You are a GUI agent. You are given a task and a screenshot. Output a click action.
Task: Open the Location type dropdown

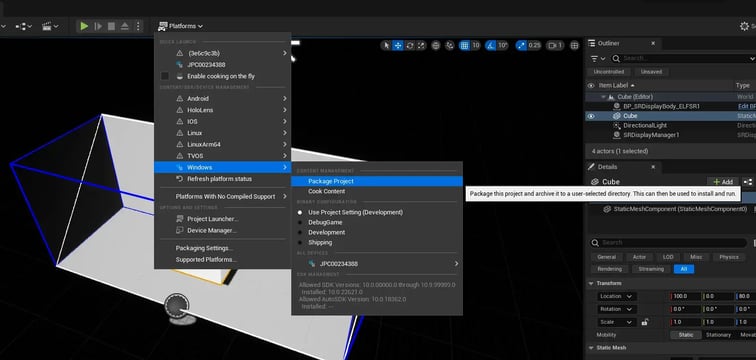(x=617, y=296)
